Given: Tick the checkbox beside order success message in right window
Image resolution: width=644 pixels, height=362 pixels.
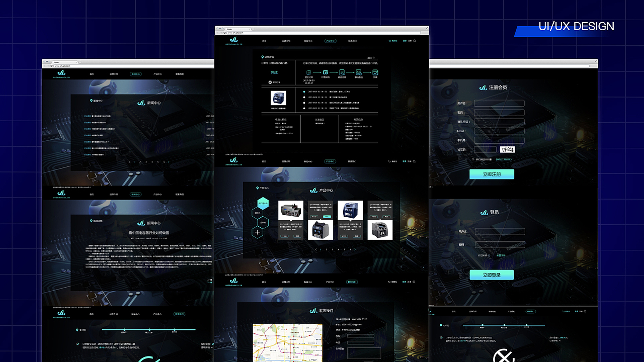Looking at the screenshot, I should 441,338.
